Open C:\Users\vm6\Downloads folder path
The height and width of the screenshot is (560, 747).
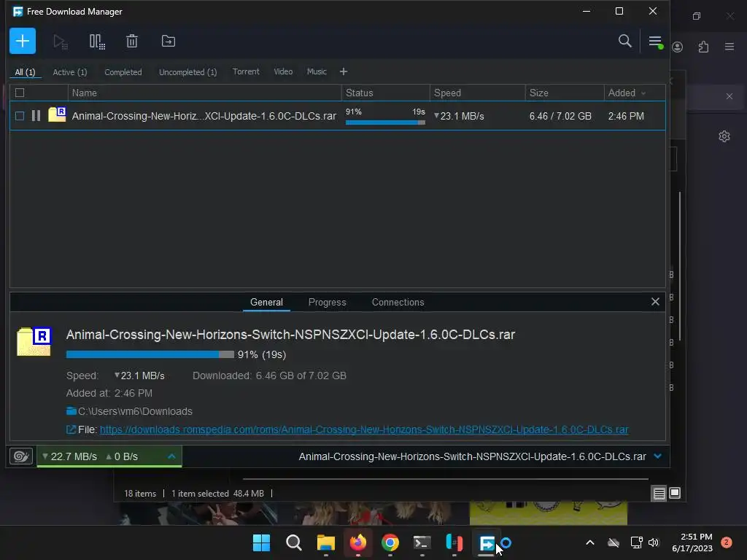pos(135,411)
